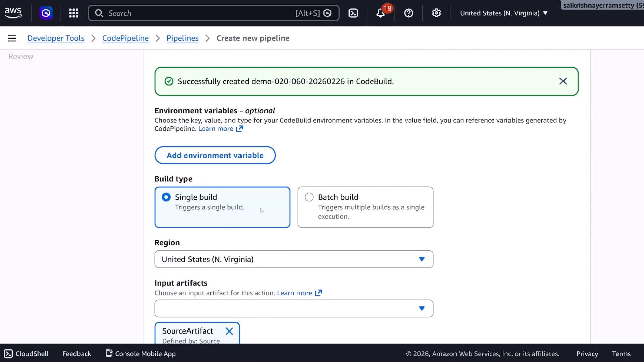Image resolution: width=644 pixels, height=362 pixels.
Task: Open the help question mark menu
Action: pos(409,13)
